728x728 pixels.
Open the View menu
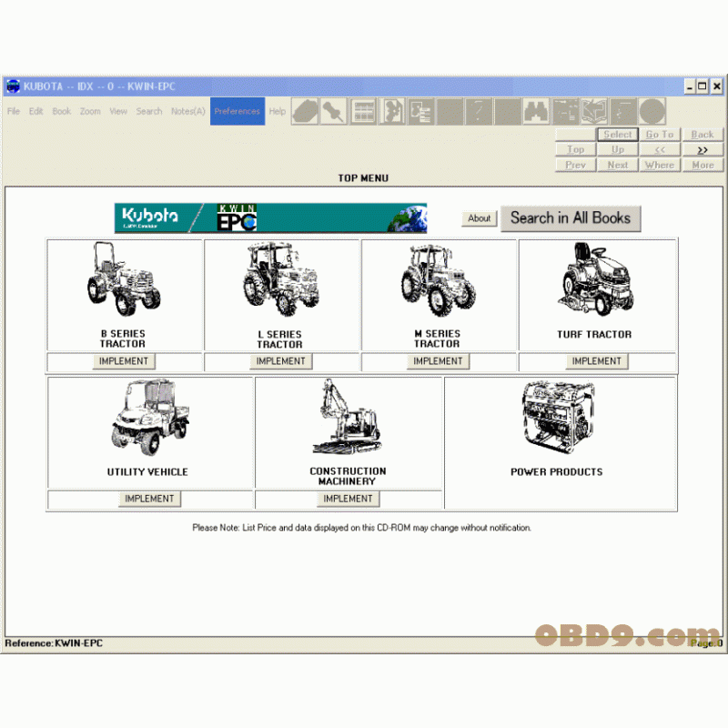(x=118, y=111)
